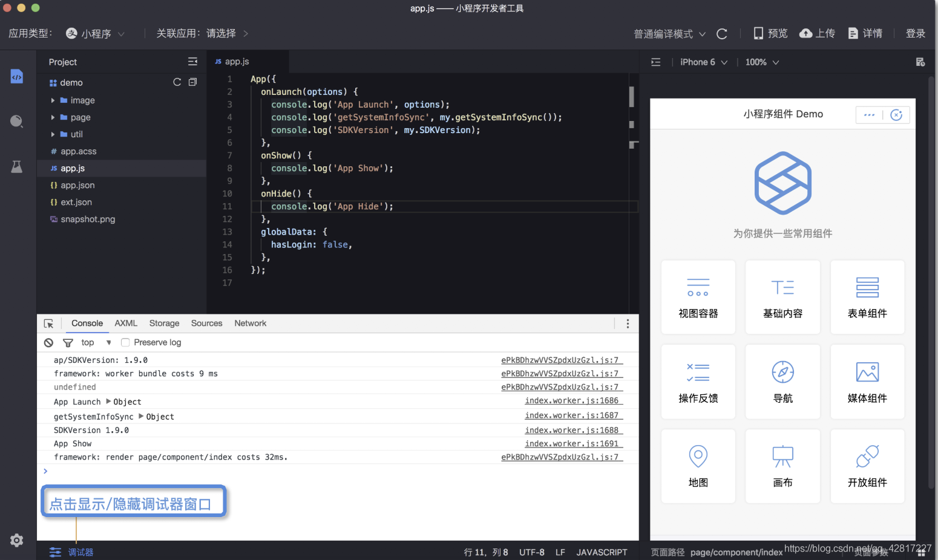Enable the Preserve log checkbox
938x560 pixels.
point(125,342)
